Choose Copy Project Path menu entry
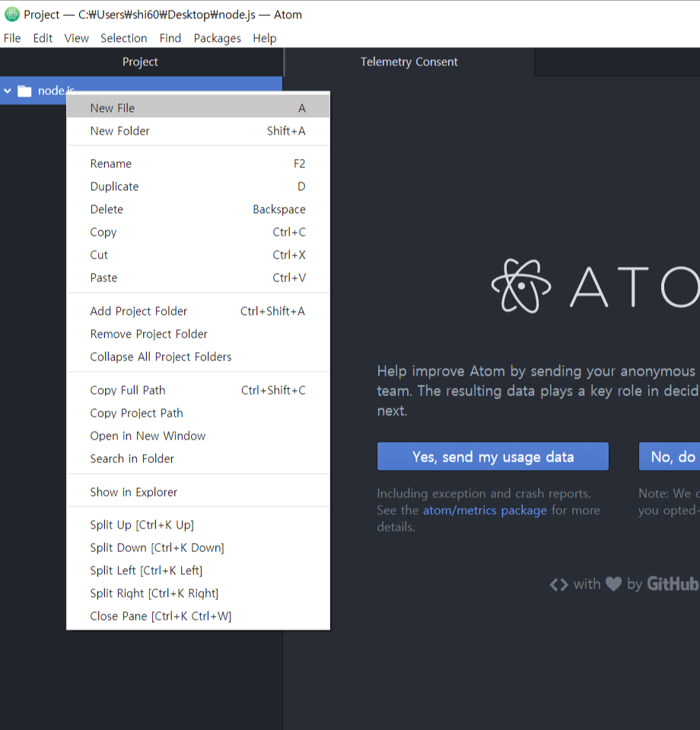This screenshot has width=700, height=730. 198,413
